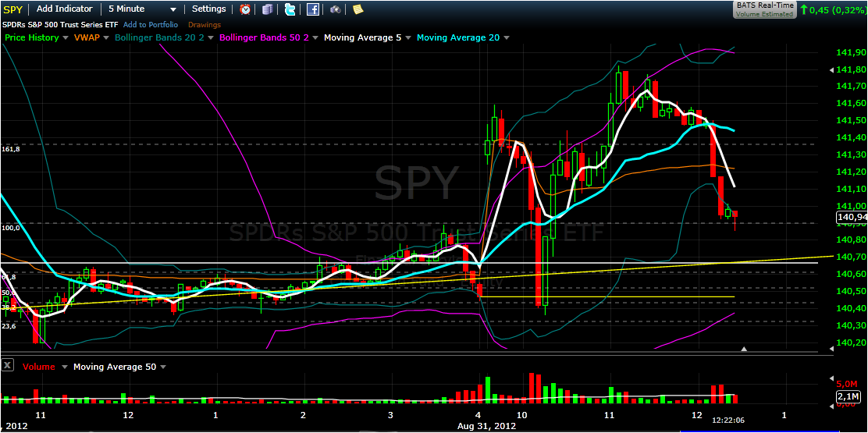Screen dimensions: 868x433
Task: Click the SPY ticker symbol in toolbar
Action: pyautogui.click(x=12, y=9)
